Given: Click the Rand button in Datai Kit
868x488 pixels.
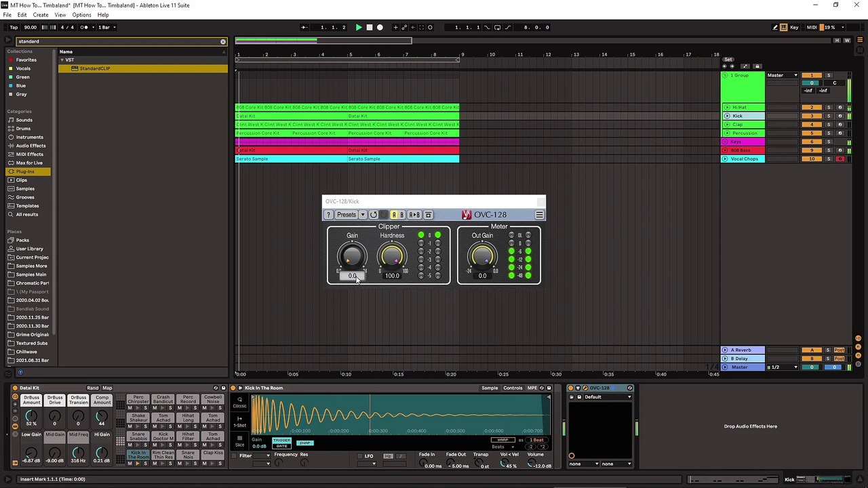Looking at the screenshot, I should coord(93,388).
